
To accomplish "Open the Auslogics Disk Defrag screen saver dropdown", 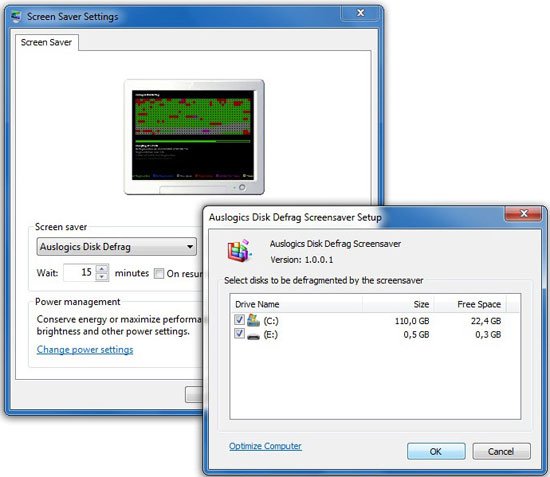I will pos(116,247).
